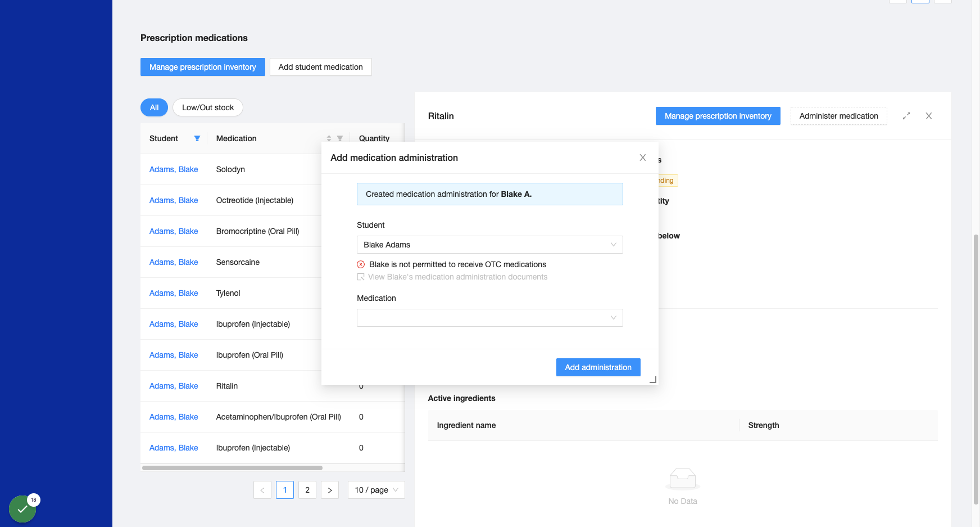This screenshot has height=527, width=980.
Task: Open the 10 / page size dropdown
Action: pyautogui.click(x=376, y=490)
